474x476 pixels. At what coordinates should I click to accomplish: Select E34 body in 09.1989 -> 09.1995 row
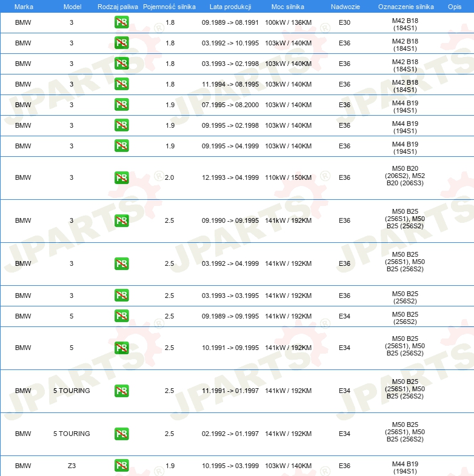(344, 316)
